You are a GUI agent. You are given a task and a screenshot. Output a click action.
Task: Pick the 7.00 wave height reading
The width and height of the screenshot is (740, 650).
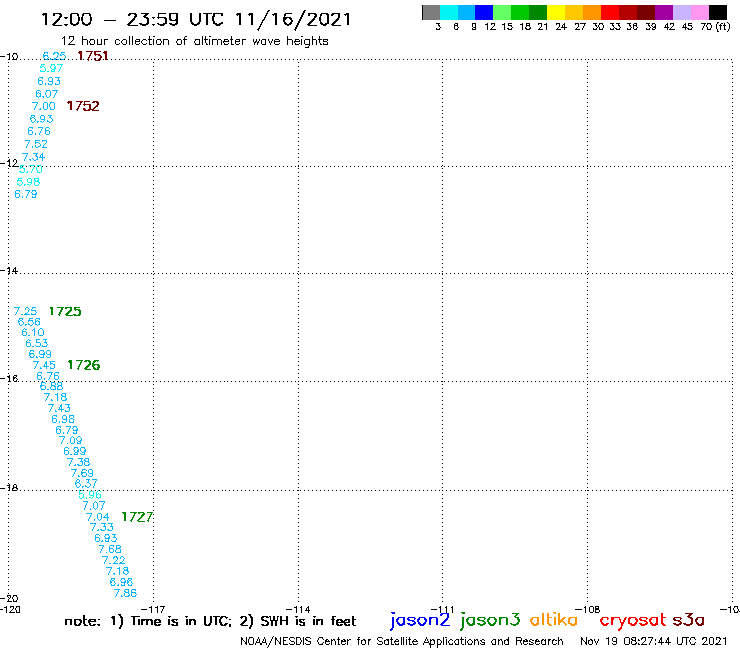[x=43, y=106]
